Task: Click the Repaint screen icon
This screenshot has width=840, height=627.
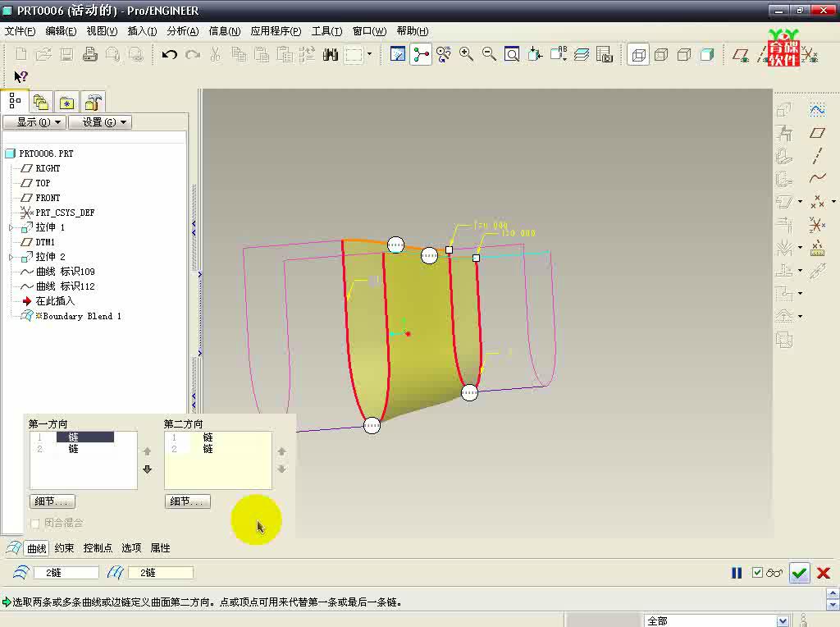Action: 398,55
